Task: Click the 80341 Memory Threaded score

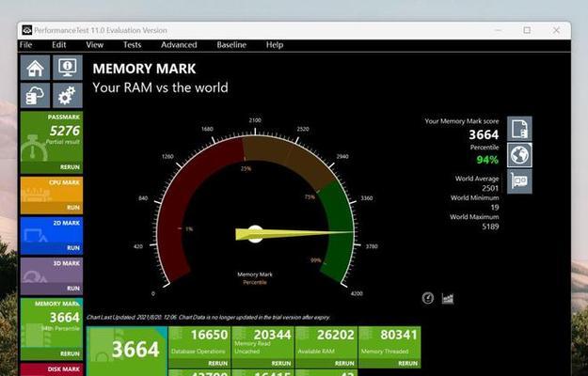Action: (x=399, y=335)
